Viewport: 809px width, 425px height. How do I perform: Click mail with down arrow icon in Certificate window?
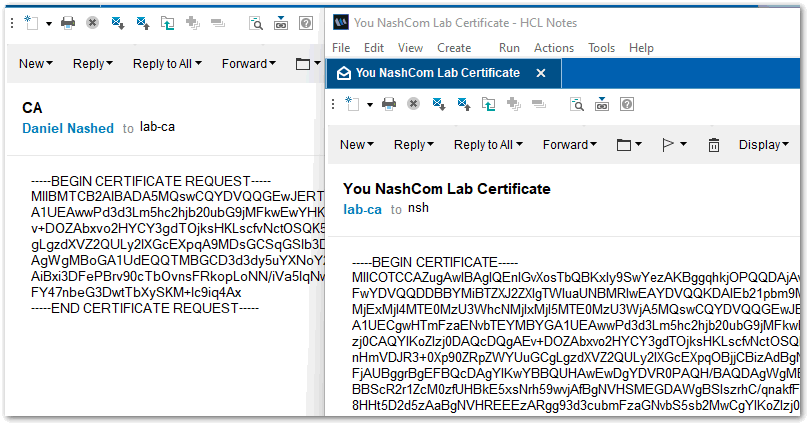439,104
